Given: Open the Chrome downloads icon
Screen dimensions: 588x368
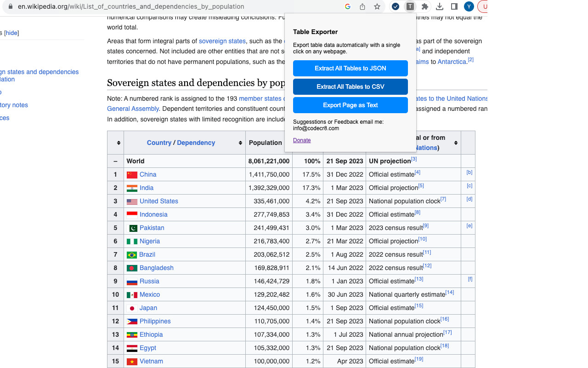Looking at the screenshot, I should click(440, 6).
